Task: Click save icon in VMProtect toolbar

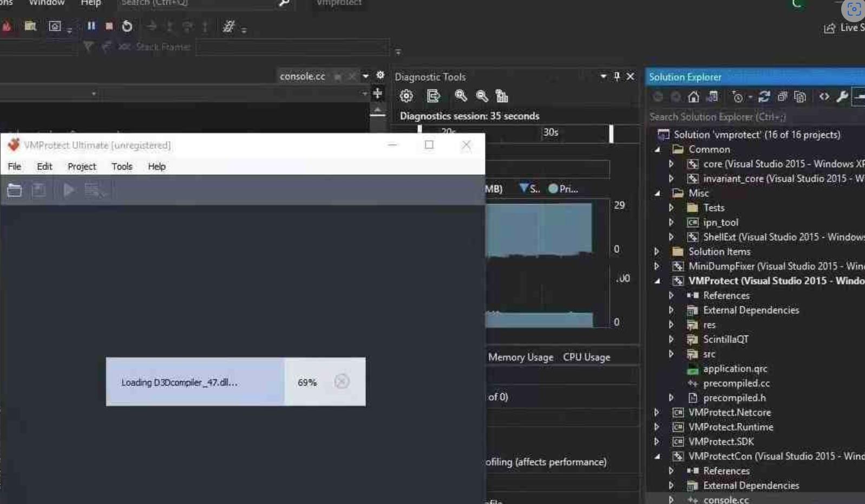Action: (39, 190)
